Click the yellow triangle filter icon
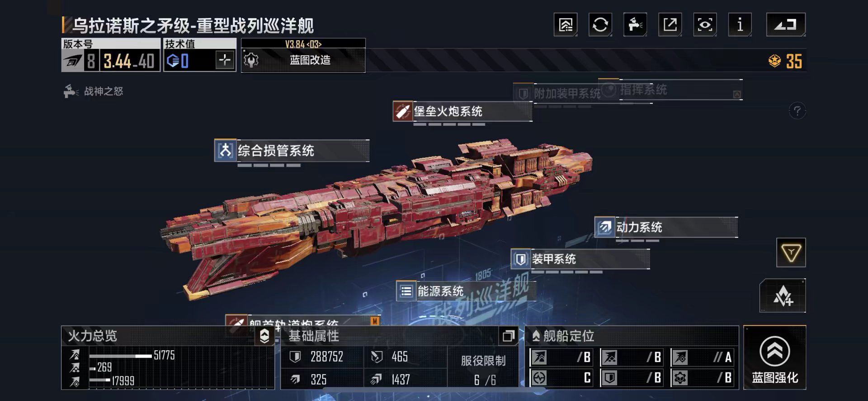This screenshot has height=401, width=868. tap(791, 253)
